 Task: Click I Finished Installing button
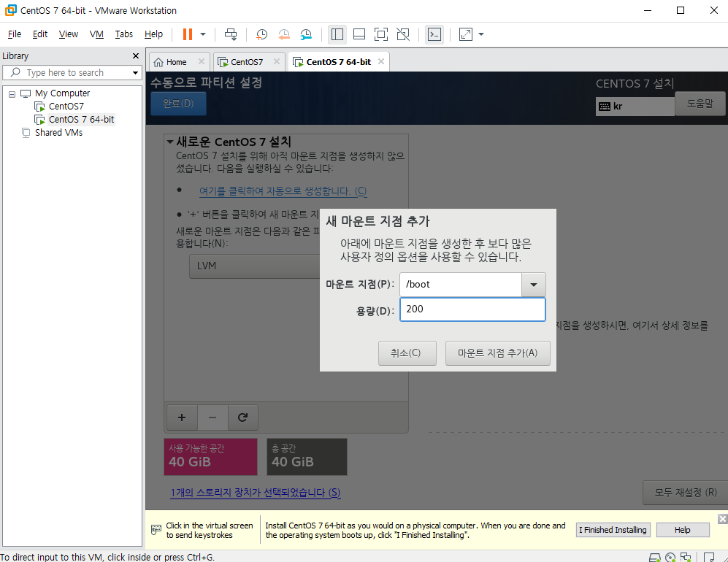613,530
